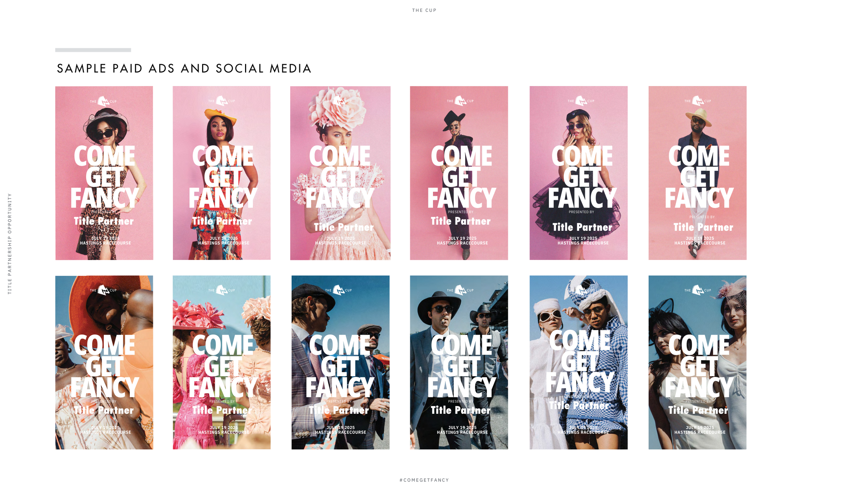Click horse logo on fascinator women poster
The width and height of the screenshot is (868, 488).
coord(698,290)
